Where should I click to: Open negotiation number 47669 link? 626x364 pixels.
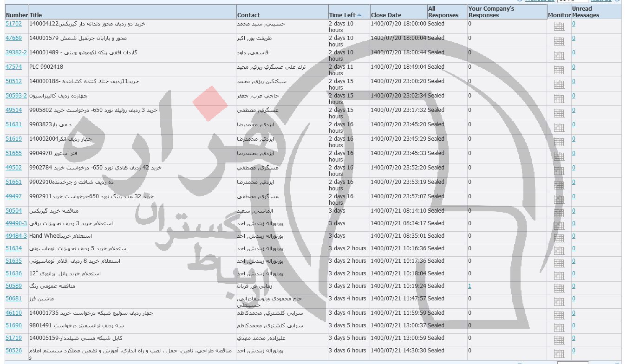pyautogui.click(x=13, y=38)
